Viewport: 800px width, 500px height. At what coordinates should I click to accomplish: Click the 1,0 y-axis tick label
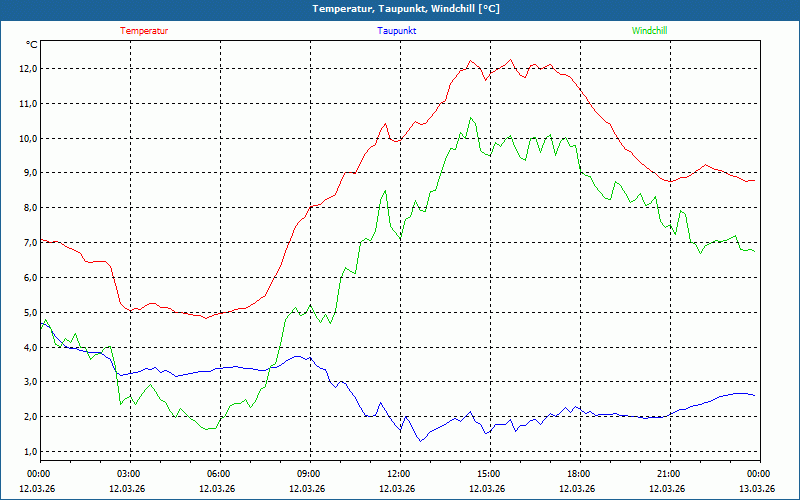pyautogui.click(x=30, y=451)
